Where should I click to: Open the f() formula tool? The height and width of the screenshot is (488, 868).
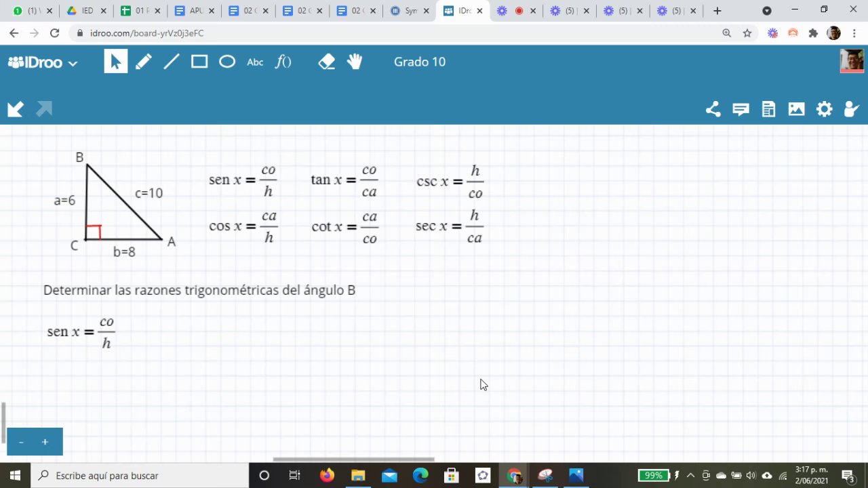tap(283, 62)
